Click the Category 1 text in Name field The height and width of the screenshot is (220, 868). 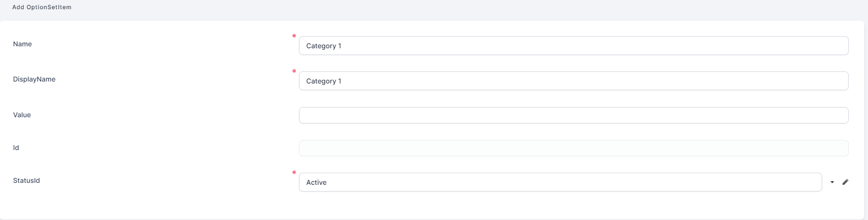324,46
